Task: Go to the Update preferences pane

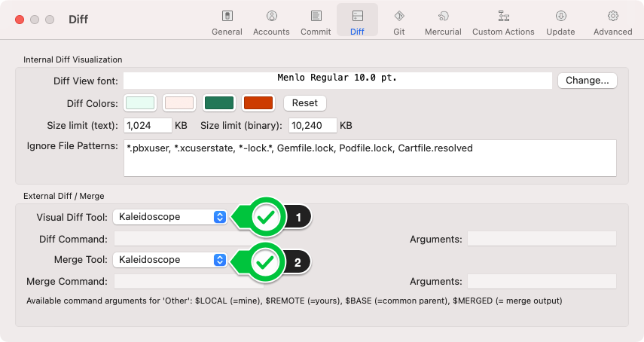Action: pyautogui.click(x=560, y=22)
